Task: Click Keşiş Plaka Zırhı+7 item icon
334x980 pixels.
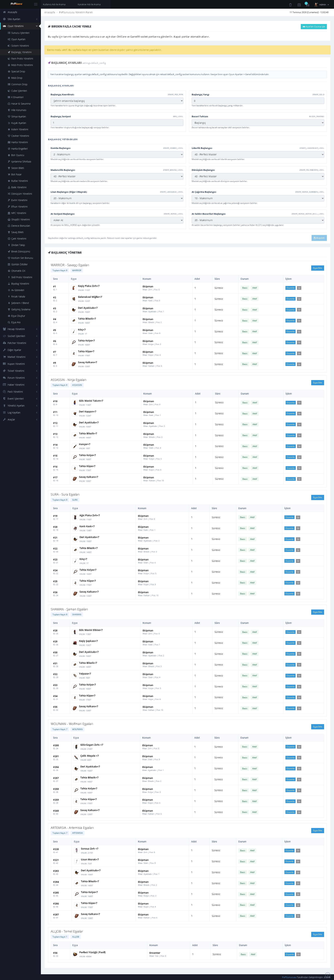Action: click(x=73, y=288)
